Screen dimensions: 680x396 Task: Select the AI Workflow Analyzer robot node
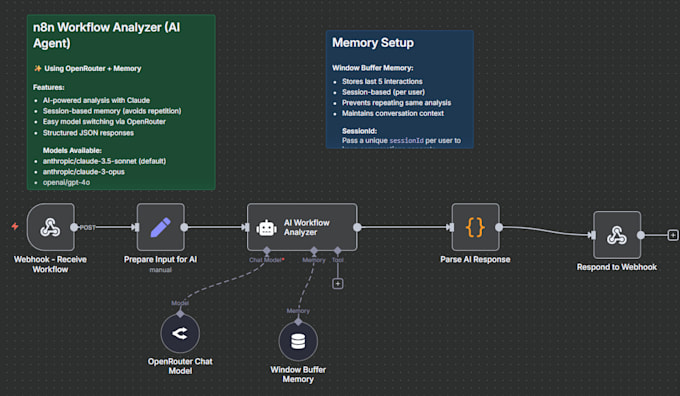tap(302, 227)
